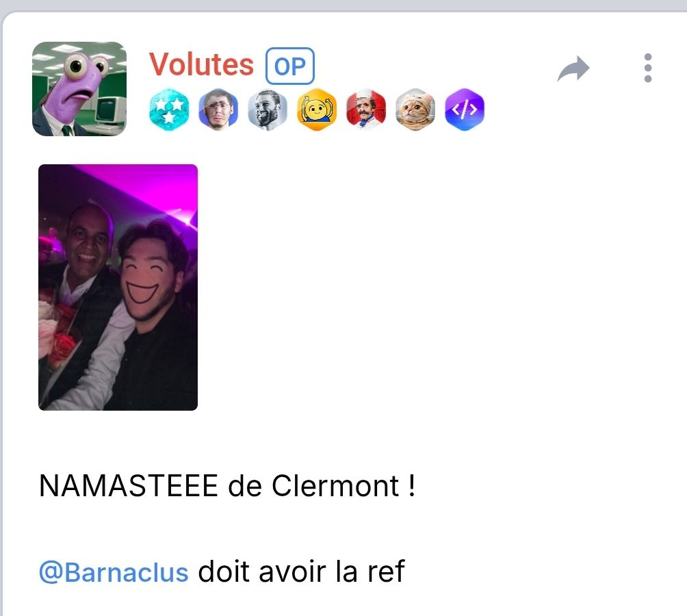687x616 pixels.
Task: Open the attached nightclub selfie photo
Action: (118, 287)
